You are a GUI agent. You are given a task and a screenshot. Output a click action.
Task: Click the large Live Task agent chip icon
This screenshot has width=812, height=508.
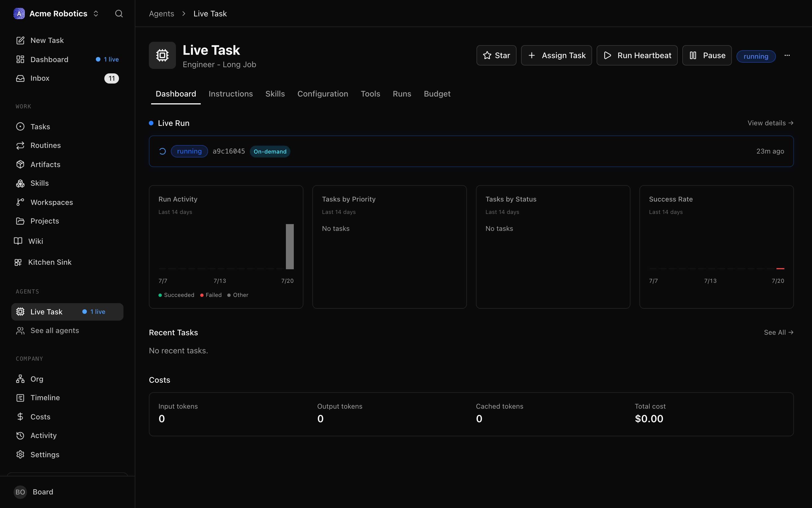coord(162,55)
